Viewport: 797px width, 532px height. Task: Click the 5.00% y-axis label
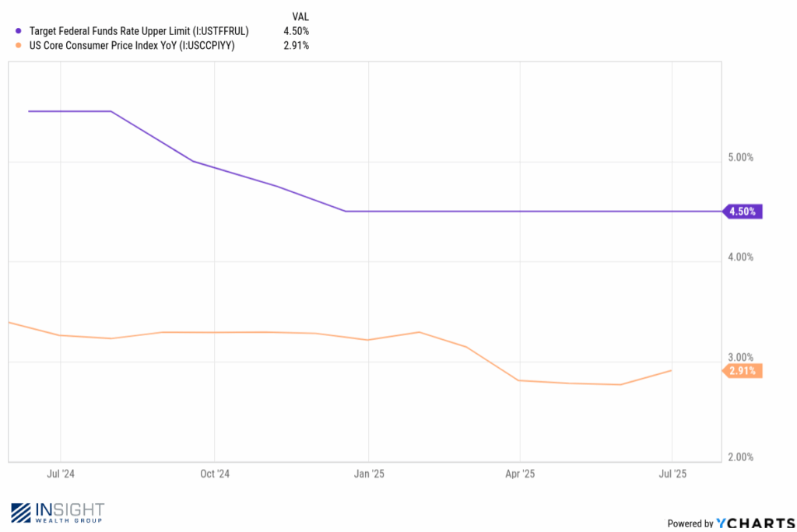click(x=741, y=158)
